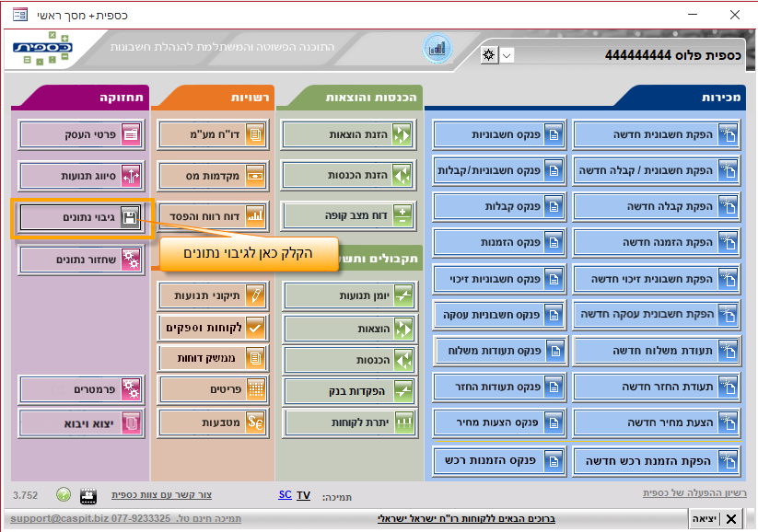Click the green round icon near version number
This screenshot has width=758, height=532.
[x=63, y=495]
